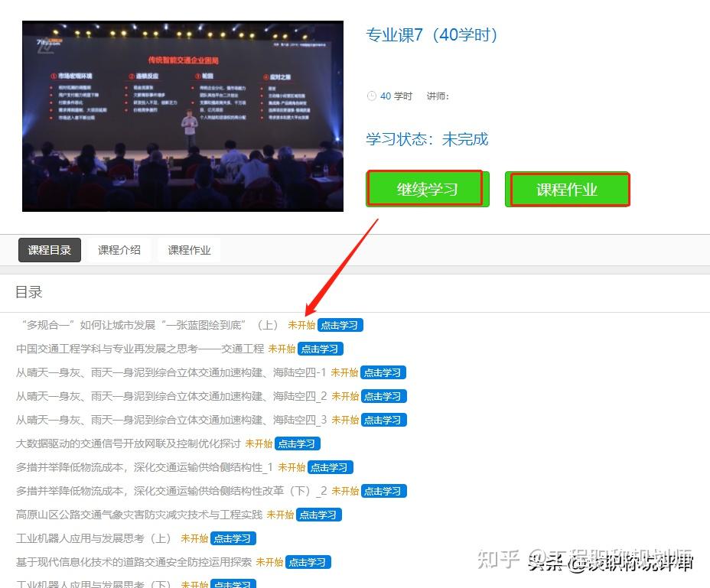Click 点击学习 for 供给侧结构性改革（下）_2 lesson

pyautogui.click(x=383, y=491)
